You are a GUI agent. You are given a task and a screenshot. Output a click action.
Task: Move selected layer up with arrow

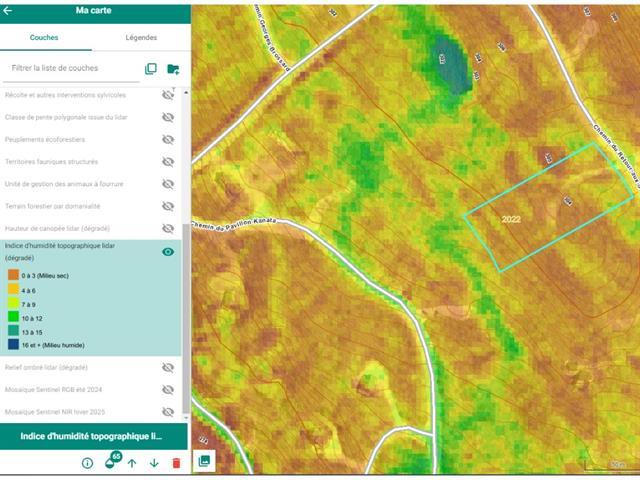pos(132,463)
